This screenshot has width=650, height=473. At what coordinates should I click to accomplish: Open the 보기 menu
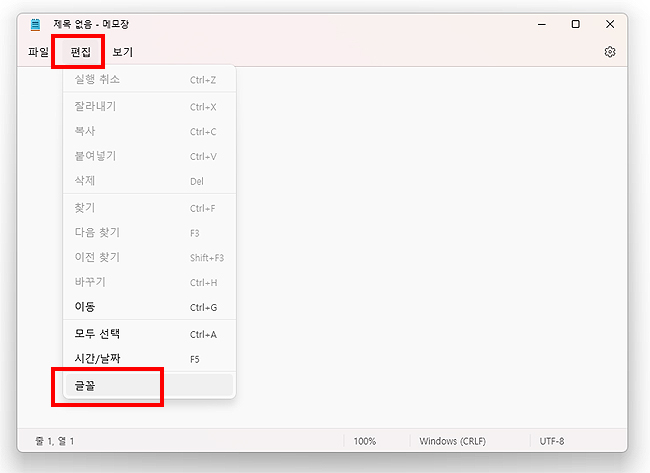(x=122, y=52)
